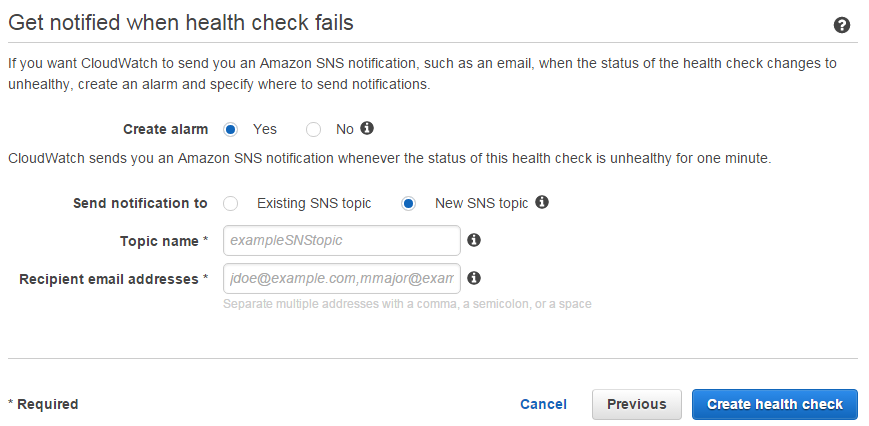Click the Create health check button
The height and width of the screenshot is (426, 869).
[775, 404]
